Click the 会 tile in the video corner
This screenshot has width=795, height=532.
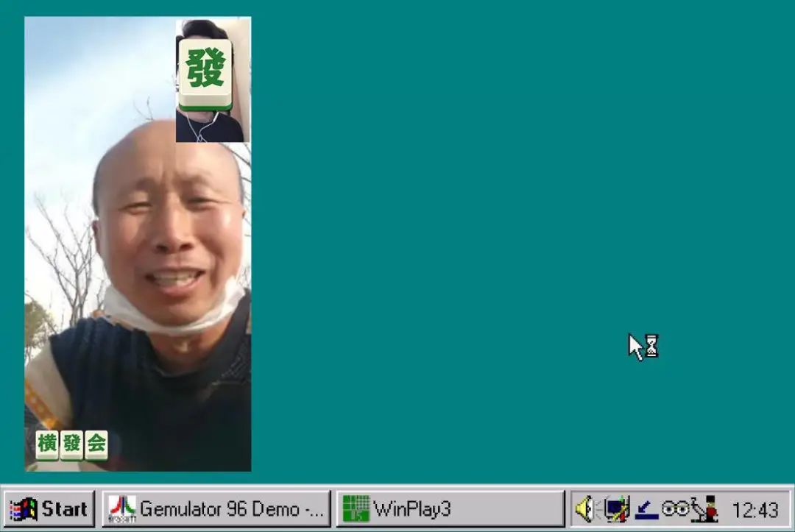tap(96, 445)
